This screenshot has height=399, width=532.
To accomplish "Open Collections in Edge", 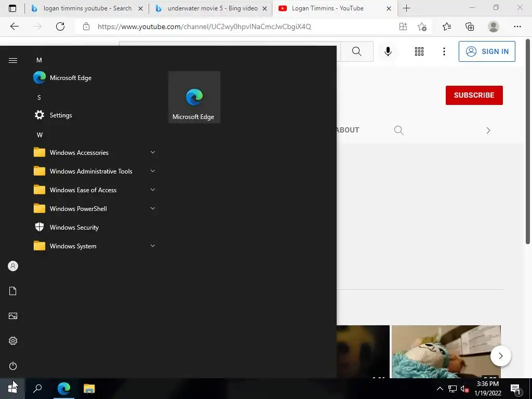I will pyautogui.click(x=470, y=26).
